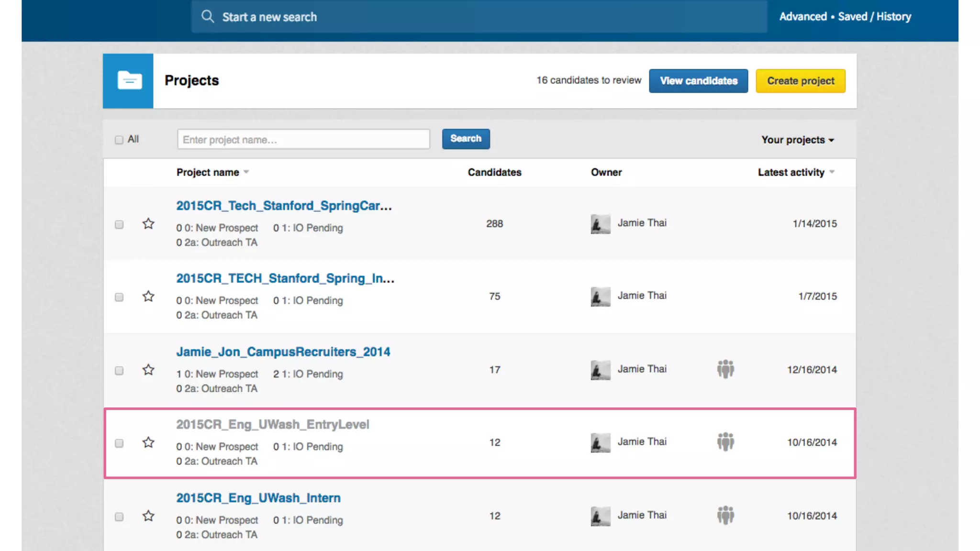
Task: Select checkbox for 2015CR_TECH_Stanford_Spring_In project
Action: pyautogui.click(x=119, y=297)
